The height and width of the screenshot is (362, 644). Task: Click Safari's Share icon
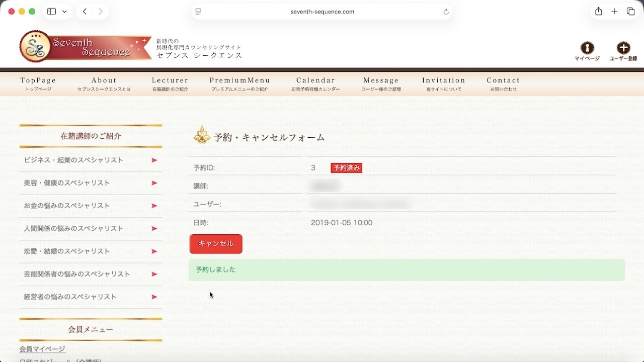(598, 12)
